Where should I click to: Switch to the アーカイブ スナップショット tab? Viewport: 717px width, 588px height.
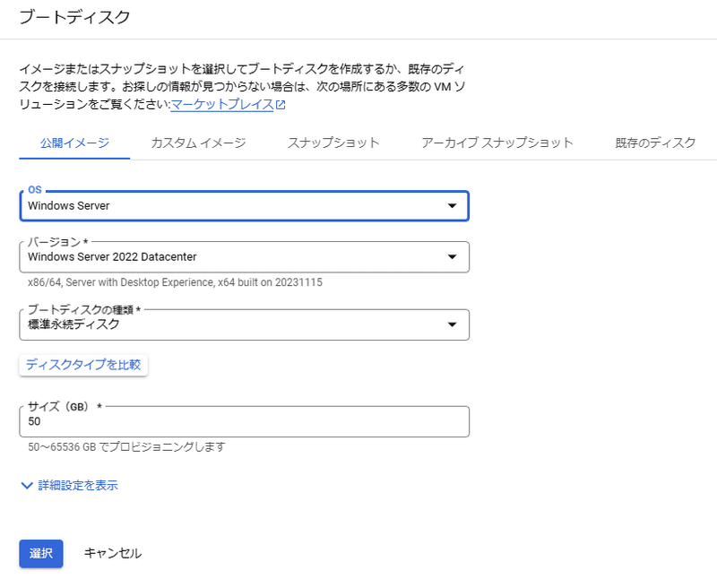[x=497, y=143]
